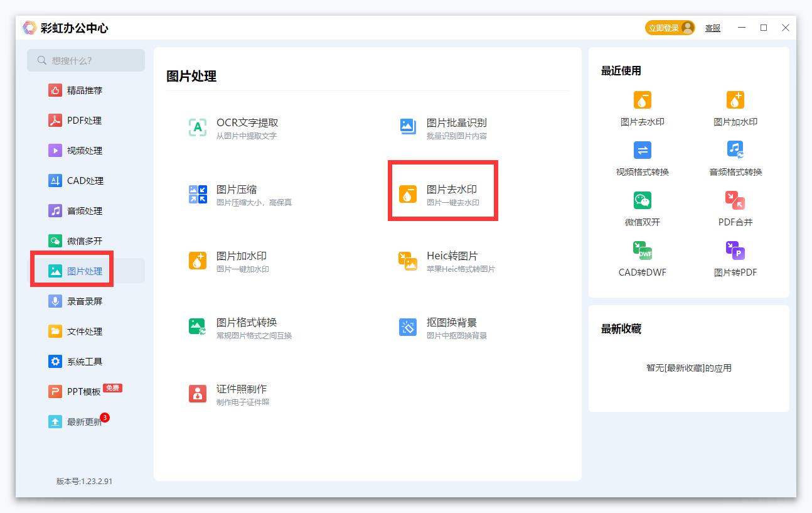
Task: Click the 图片一键去水印 description text
Action: click(453, 203)
